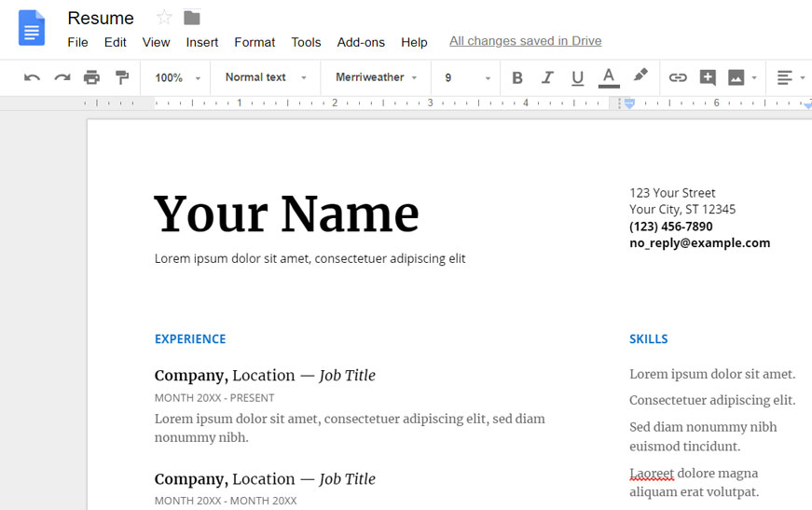Image resolution: width=812 pixels, height=510 pixels.
Task: Open the Help menu
Action: click(414, 43)
